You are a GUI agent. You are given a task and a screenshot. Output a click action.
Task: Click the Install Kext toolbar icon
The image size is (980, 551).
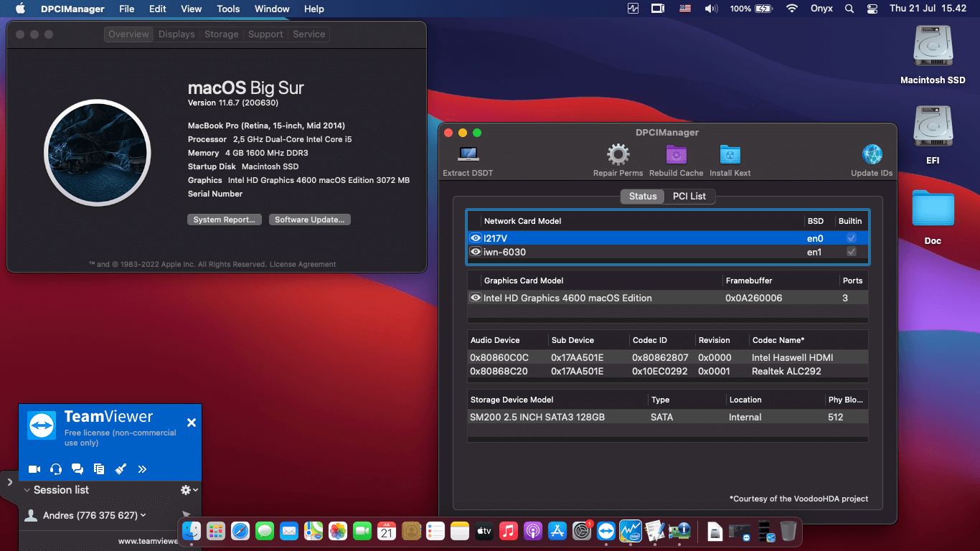(x=730, y=154)
